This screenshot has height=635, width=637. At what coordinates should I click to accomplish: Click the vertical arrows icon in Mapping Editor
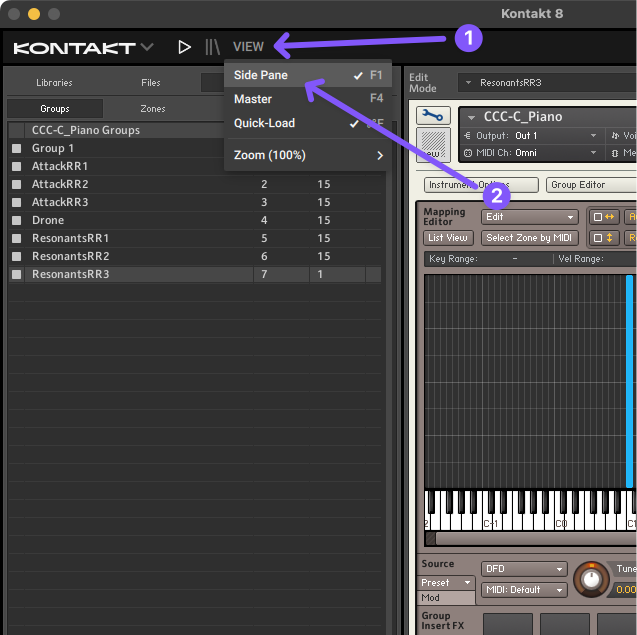[x=603, y=238]
